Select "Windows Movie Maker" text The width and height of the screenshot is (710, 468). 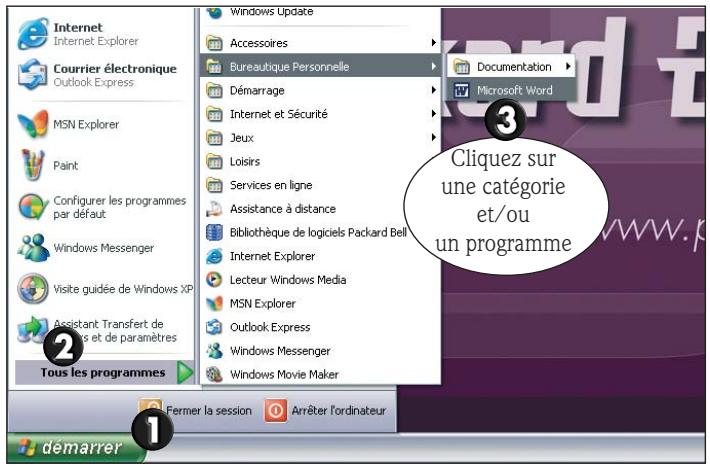point(284,374)
